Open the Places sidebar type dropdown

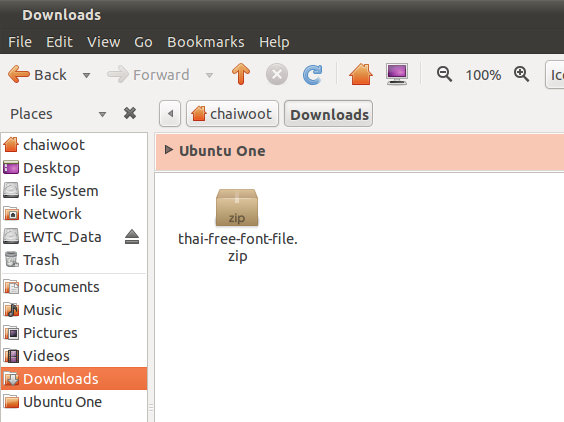[x=102, y=114]
